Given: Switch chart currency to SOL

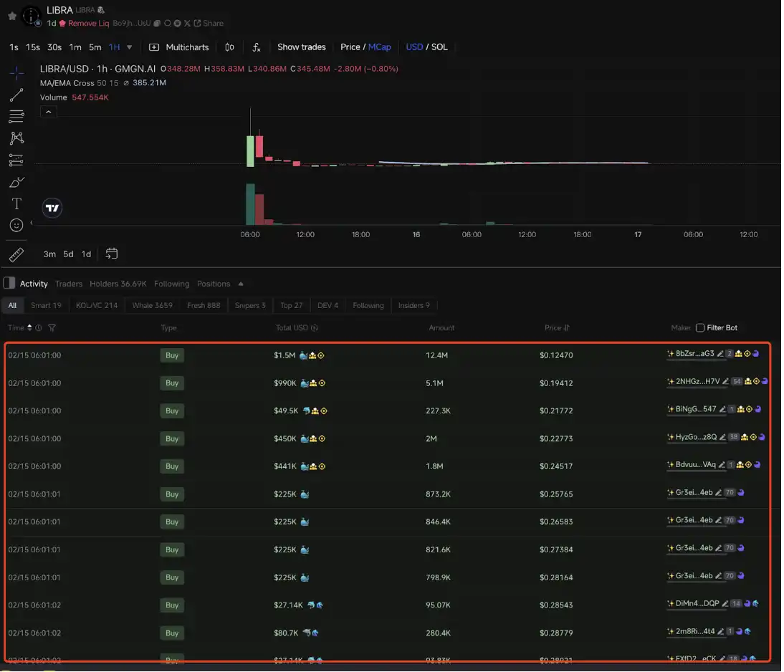Looking at the screenshot, I should tap(439, 47).
